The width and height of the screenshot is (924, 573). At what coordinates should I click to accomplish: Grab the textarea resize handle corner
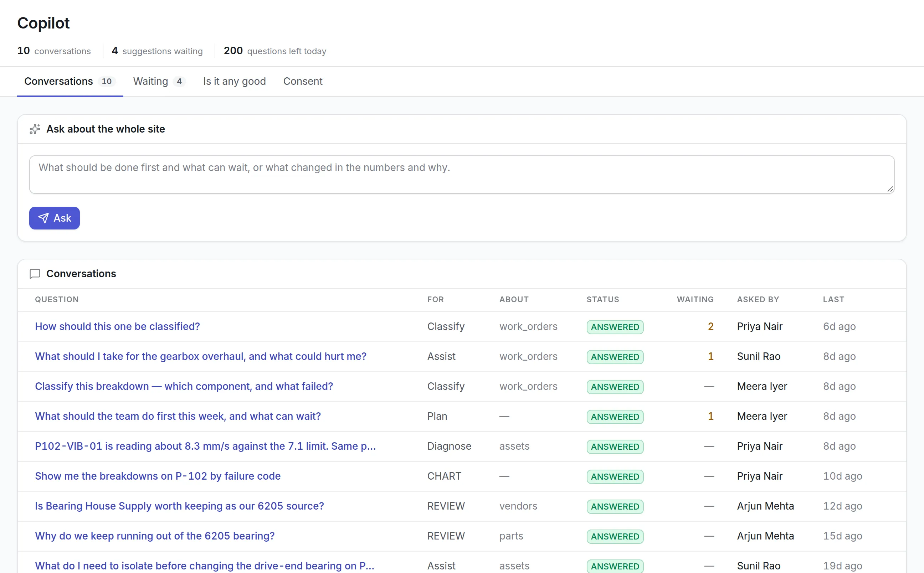click(890, 190)
